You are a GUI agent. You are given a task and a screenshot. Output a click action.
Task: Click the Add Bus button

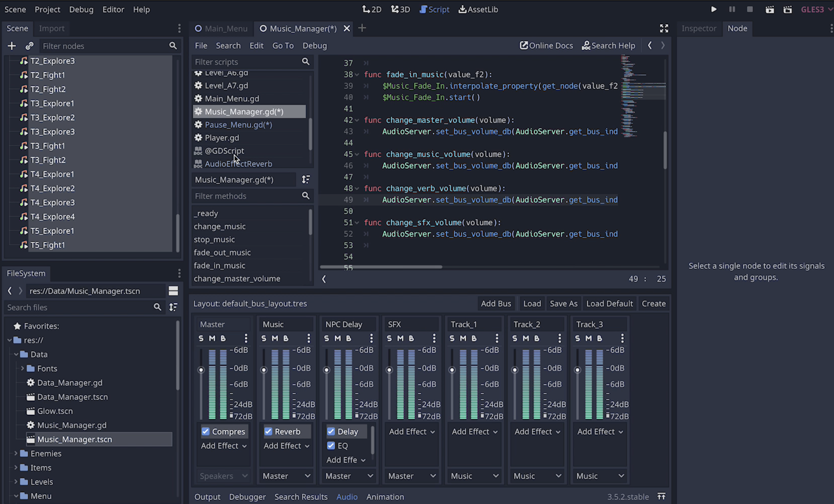(496, 303)
